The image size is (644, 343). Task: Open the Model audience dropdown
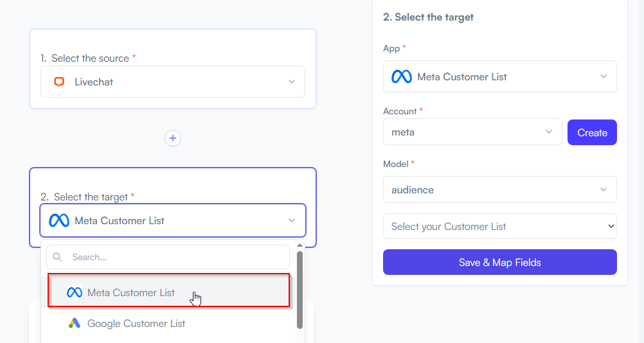click(500, 189)
